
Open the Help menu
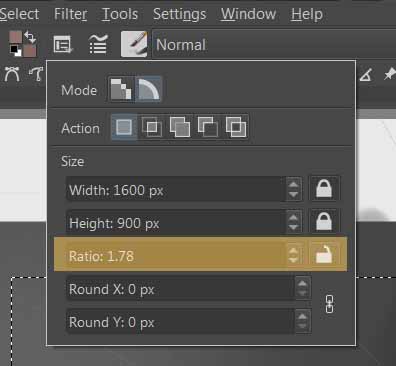tap(307, 14)
